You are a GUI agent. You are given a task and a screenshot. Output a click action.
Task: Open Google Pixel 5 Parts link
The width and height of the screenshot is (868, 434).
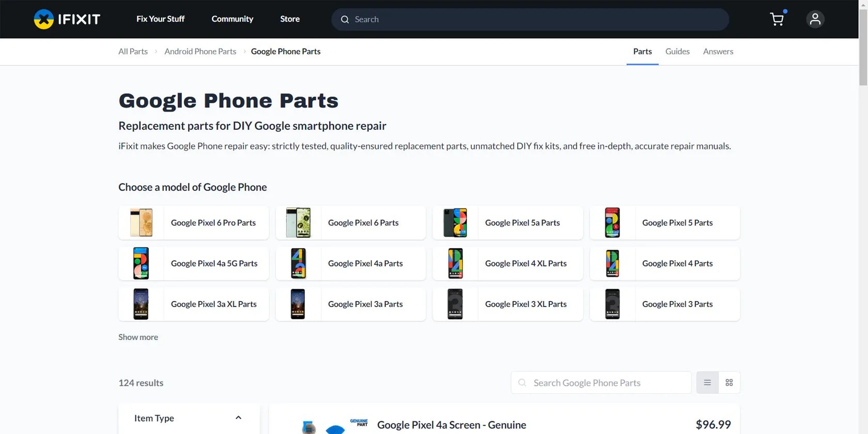(x=677, y=223)
